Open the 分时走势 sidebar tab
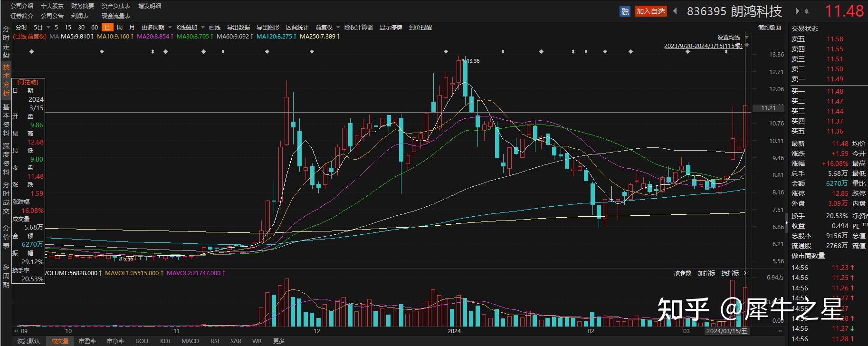 coord(6,43)
